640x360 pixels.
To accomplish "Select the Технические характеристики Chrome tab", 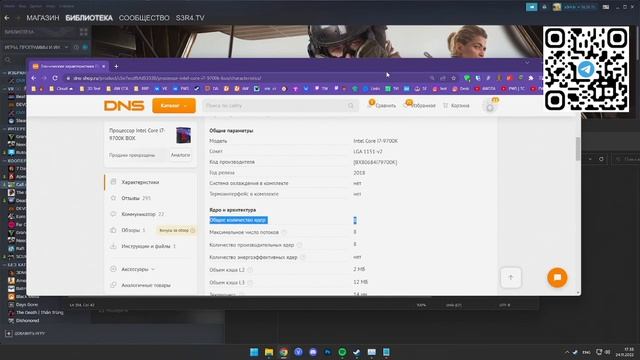I will (x=68, y=66).
